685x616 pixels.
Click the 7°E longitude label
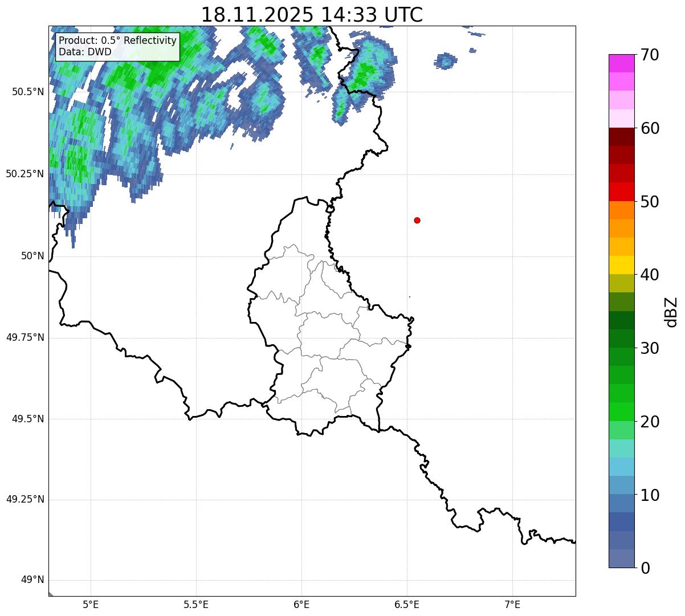pyautogui.click(x=512, y=604)
